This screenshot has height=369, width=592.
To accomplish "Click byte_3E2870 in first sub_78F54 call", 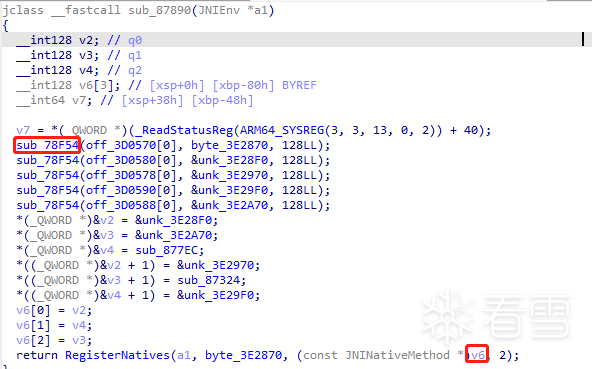I will [230, 145].
